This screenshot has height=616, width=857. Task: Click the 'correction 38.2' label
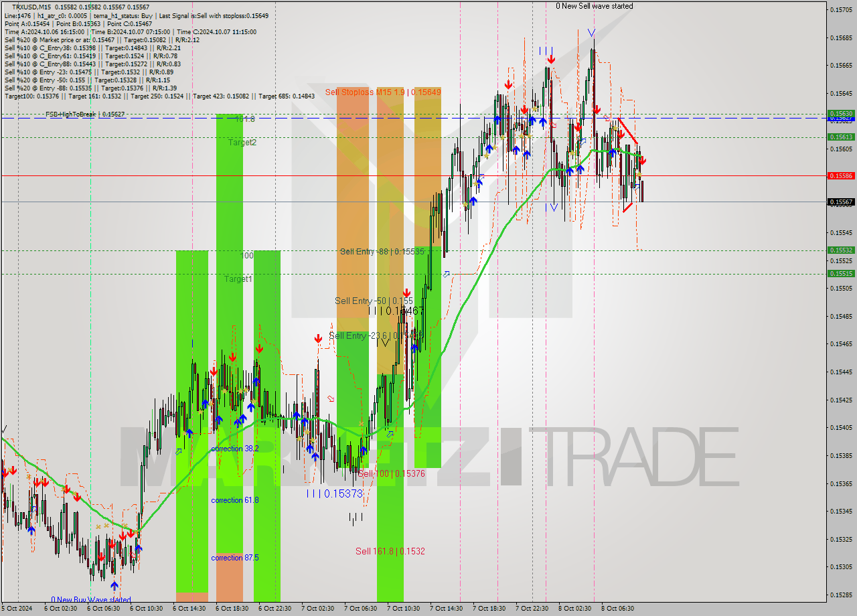pos(235,449)
